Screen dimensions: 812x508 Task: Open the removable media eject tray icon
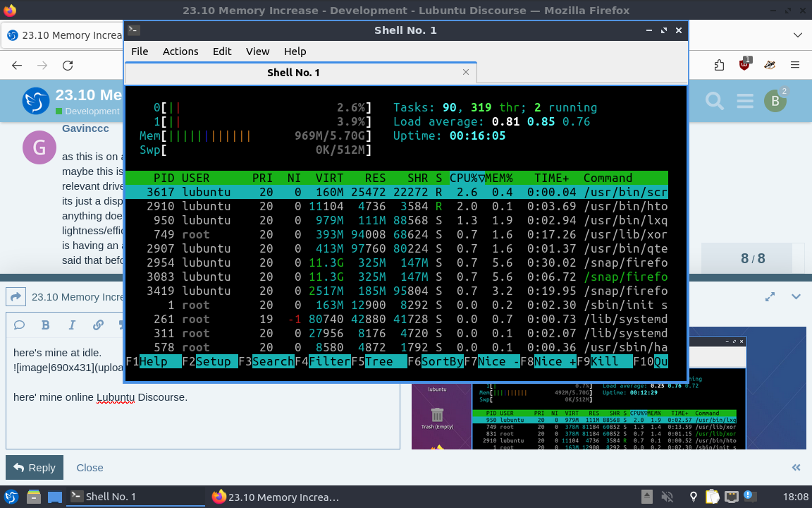[x=647, y=497]
